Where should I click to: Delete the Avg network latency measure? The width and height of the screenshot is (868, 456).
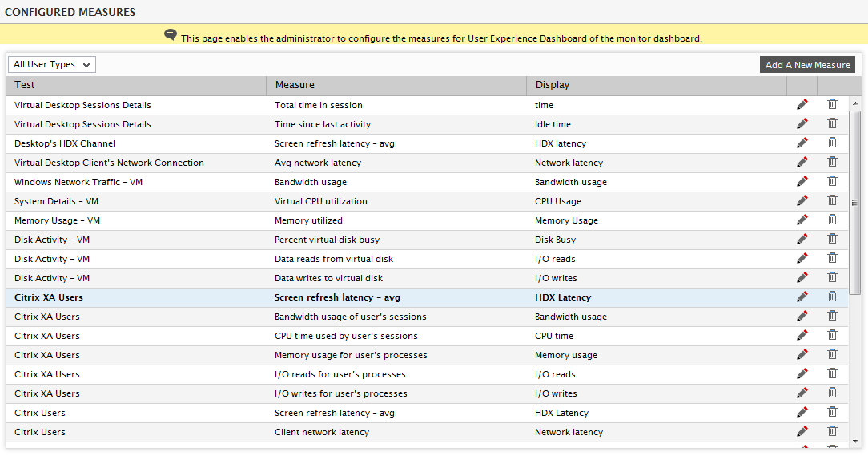[832, 162]
